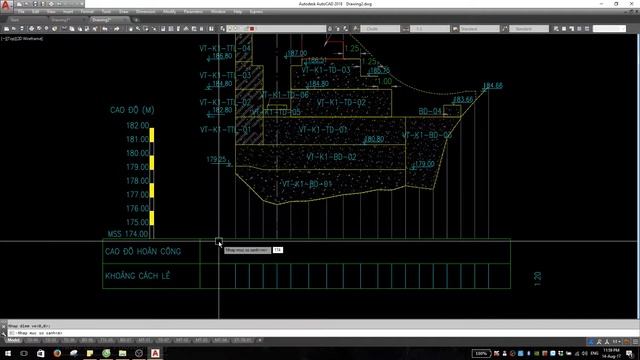Screen dimensions: 640x360
Task: Open Firefox from the taskbar
Action: tap(57, 353)
